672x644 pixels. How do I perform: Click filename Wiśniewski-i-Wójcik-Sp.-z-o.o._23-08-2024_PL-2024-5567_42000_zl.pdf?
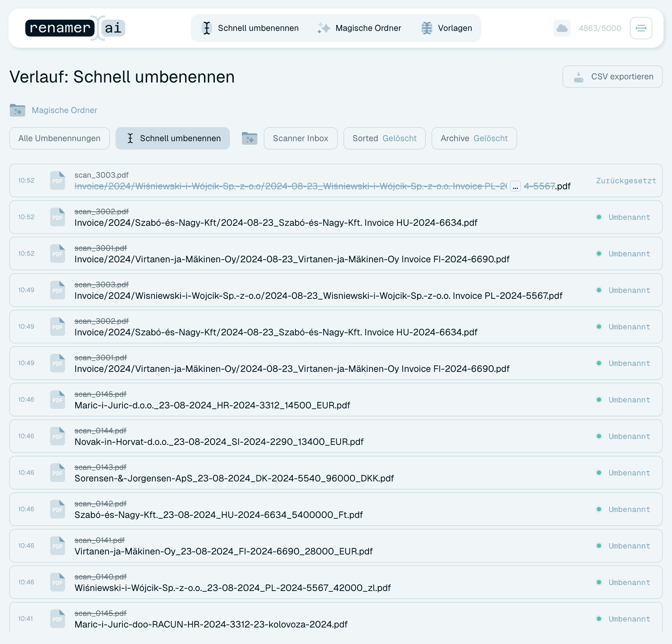coord(232,588)
